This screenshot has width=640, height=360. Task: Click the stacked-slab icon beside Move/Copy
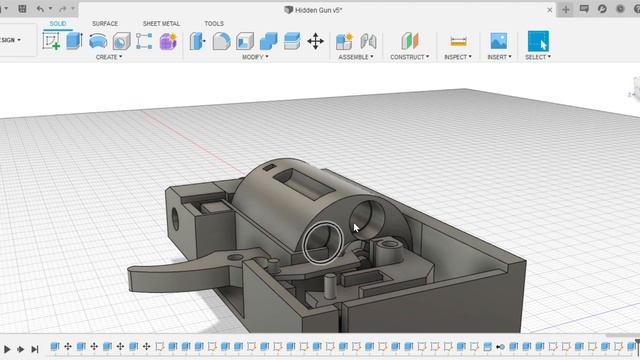(292, 41)
